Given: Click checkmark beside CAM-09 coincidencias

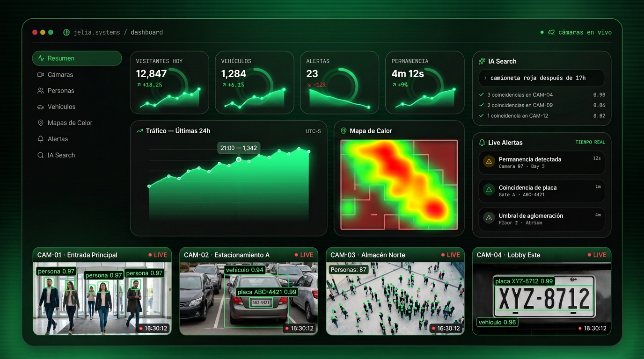Looking at the screenshot, I should [x=482, y=105].
